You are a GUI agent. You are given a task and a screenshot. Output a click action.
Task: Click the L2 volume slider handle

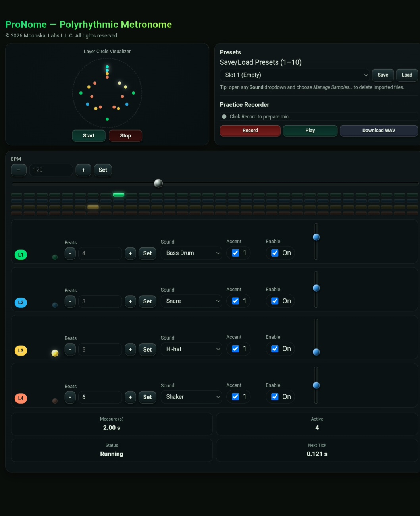tap(316, 288)
